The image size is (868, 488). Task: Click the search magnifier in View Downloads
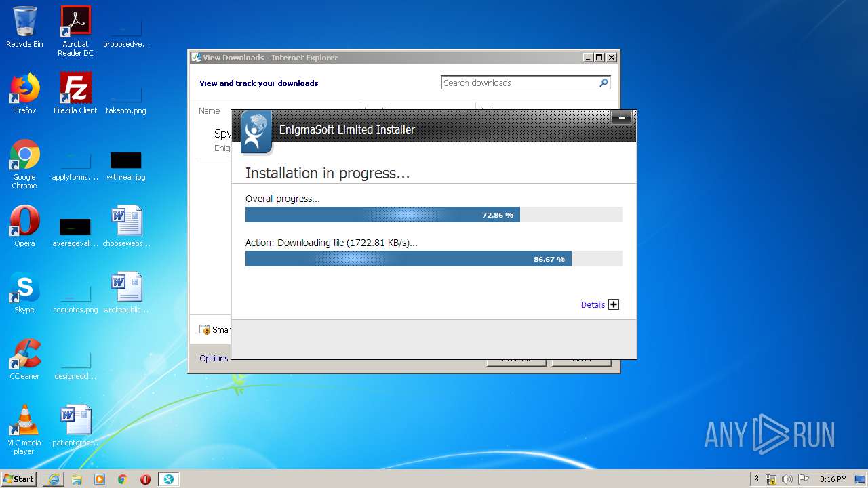click(x=604, y=83)
